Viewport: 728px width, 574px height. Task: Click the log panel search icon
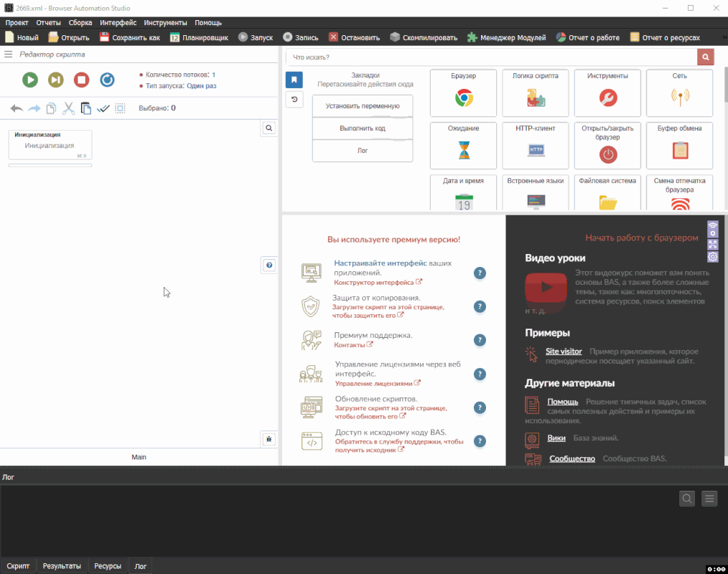pos(687,499)
